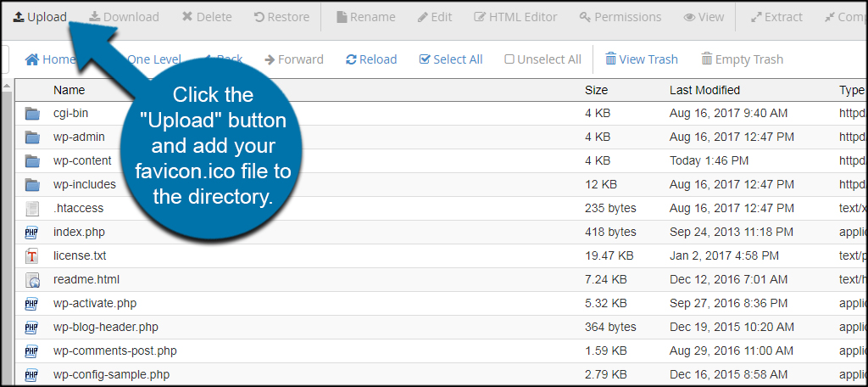Click the 5.32 KB size cell
The height and width of the screenshot is (387, 868).
[x=605, y=304]
